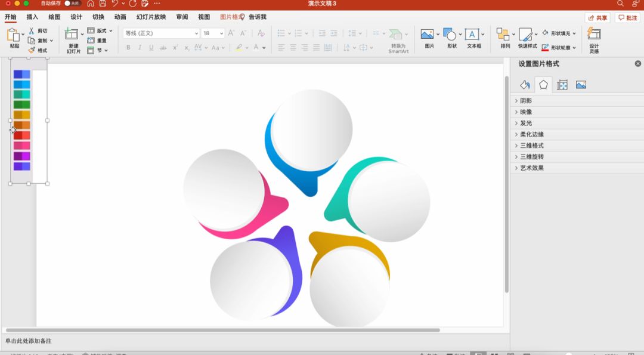Open the Shapes (形状) gallery

coord(450,34)
